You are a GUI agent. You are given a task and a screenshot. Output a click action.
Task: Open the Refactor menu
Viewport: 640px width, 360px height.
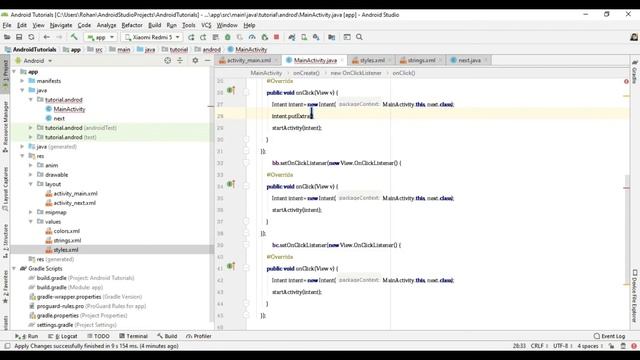tap(132, 25)
